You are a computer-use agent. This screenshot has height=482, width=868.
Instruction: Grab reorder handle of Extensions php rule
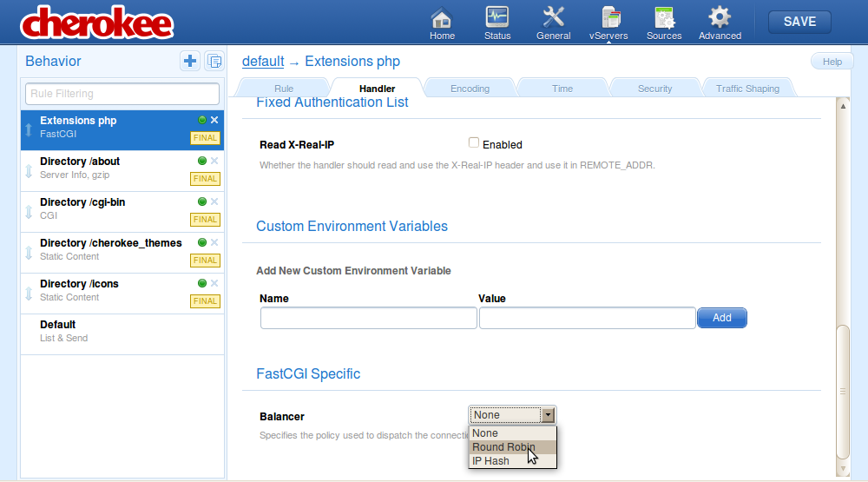click(29, 130)
